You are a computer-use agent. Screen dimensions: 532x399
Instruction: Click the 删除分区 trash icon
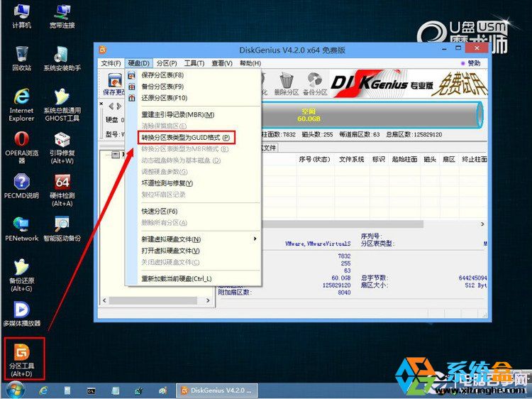click(286, 82)
